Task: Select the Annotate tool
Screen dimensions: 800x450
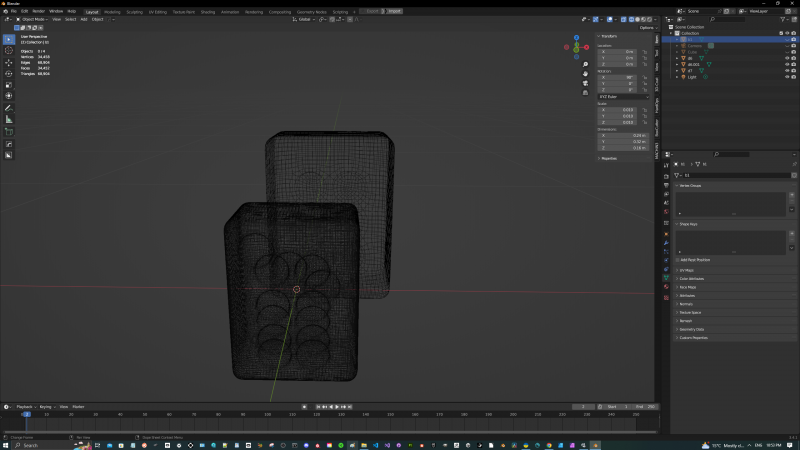Action: [9, 108]
